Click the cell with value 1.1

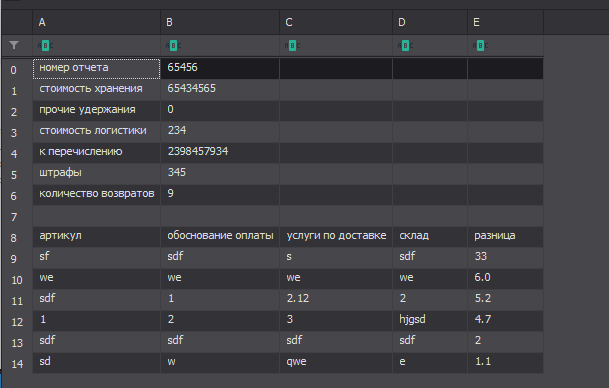505,363
